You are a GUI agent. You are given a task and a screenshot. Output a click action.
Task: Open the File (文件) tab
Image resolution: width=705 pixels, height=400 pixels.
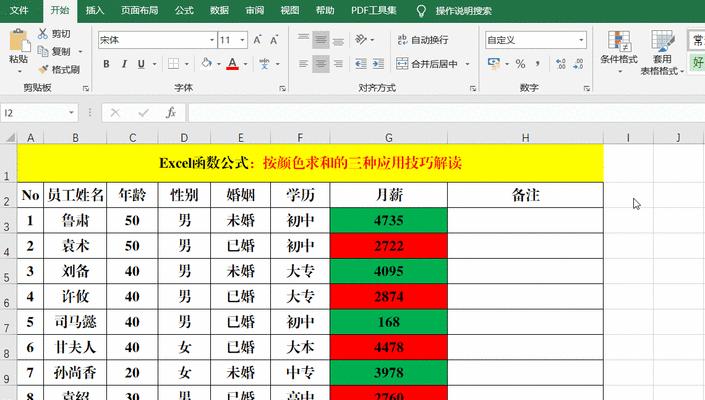click(x=19, y=10)
